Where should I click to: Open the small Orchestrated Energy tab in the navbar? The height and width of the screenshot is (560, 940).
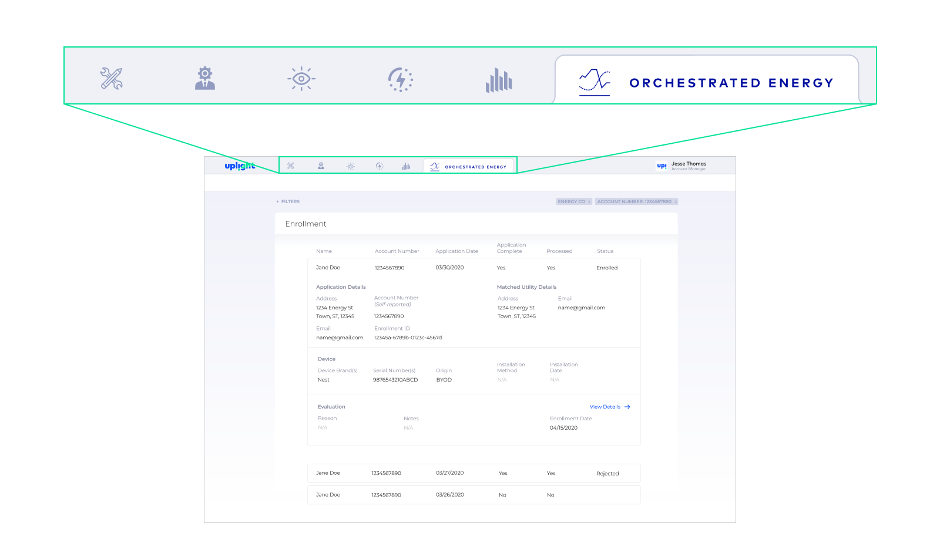point(469,167)
